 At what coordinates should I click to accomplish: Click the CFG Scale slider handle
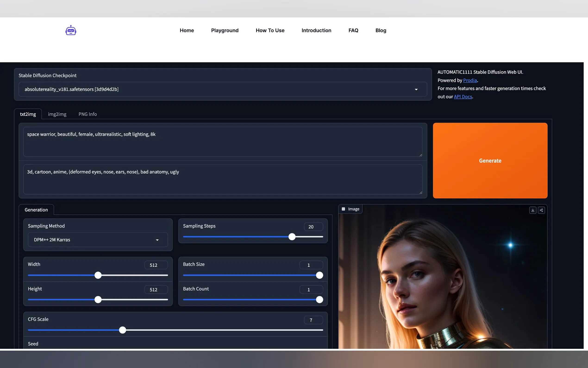[122, 330]
